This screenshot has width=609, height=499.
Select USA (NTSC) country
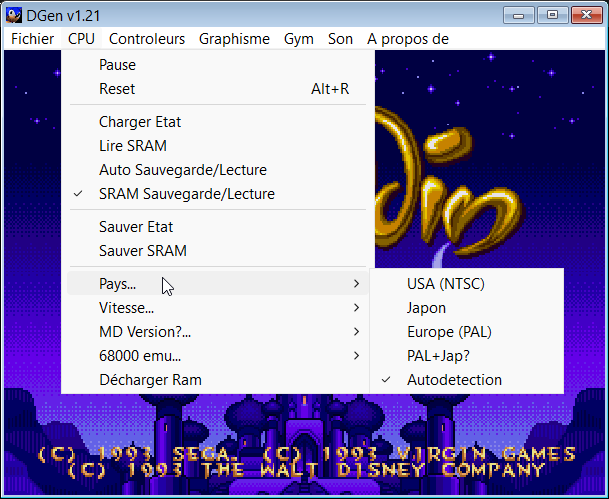coord(466,284)
